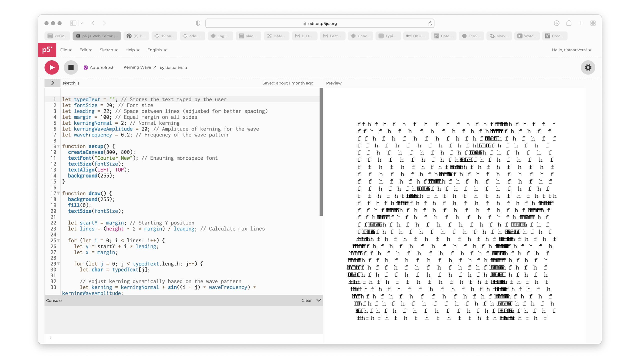
Task: Click the privacy shield icon
Action: [198, 23]
